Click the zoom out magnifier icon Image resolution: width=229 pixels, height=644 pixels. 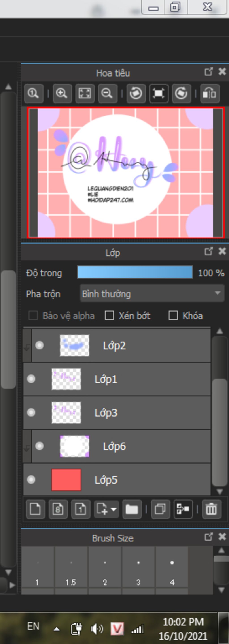[107, 94]
